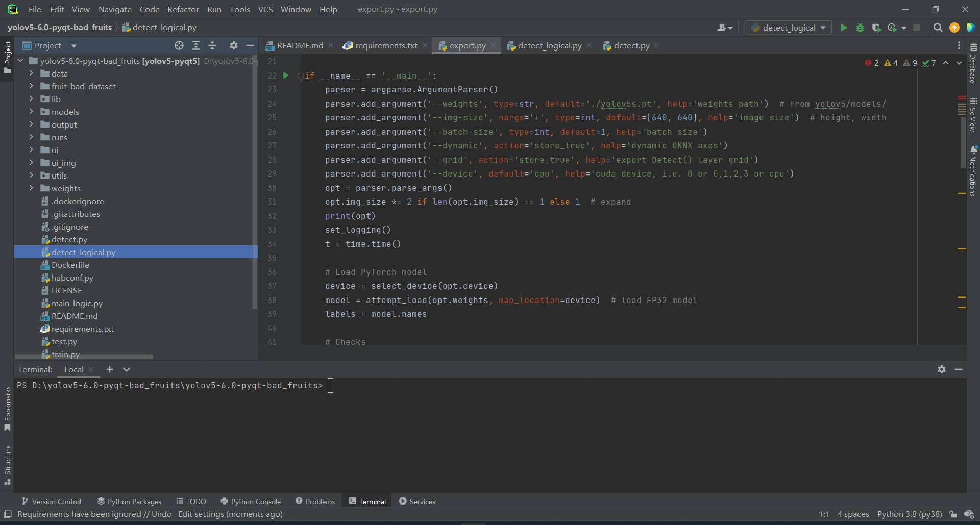980x525 pixels.
Task: Click Python 3.8 (py38) interpreter selector
Action: click(909, 514)
